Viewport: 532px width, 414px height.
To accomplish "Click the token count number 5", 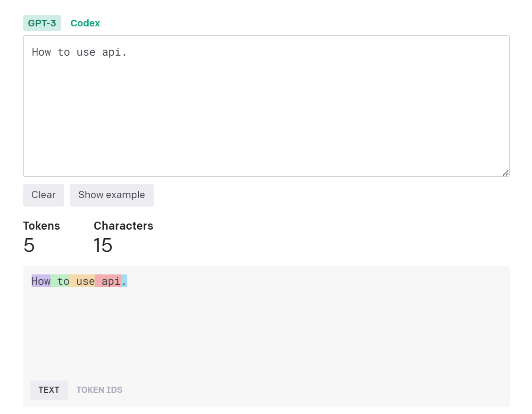I will point(29,246).
